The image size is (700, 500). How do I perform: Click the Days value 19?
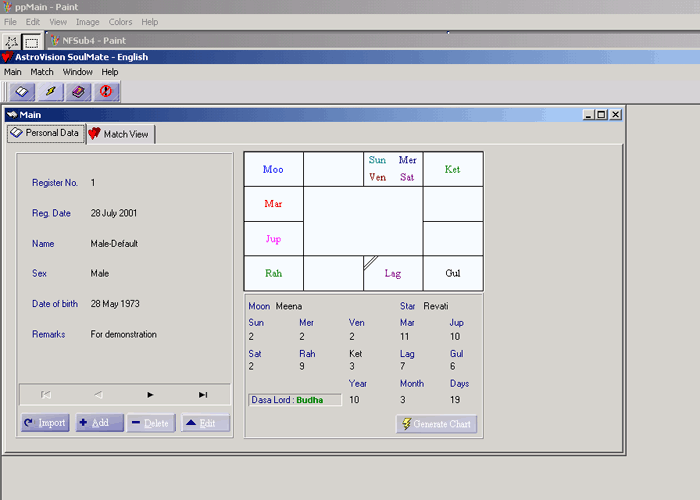(455, 400)
